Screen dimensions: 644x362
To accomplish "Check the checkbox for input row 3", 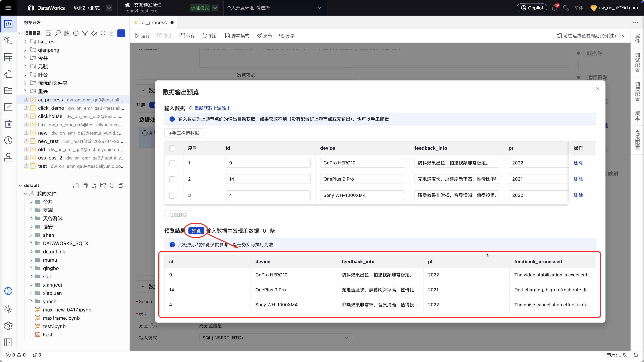I will coord(172,195).
